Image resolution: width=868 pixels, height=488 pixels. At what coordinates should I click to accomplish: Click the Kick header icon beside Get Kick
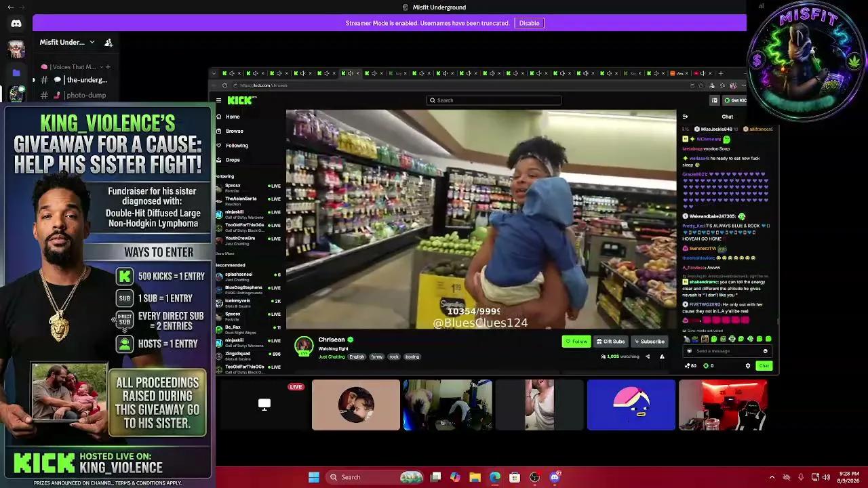[x=714, y=100]
